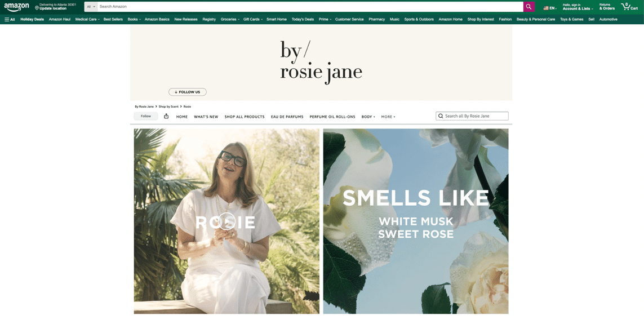Focus the Search all By Rosie Jane field
Viewport: 644px width, 324px height.
[x=472, y=116]
